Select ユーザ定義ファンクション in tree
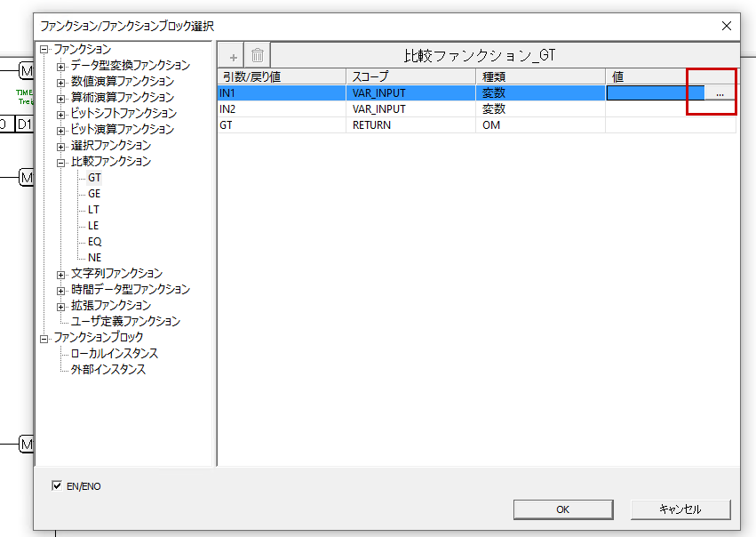Image resolution: width=756 pixels, height=537 pixels. [x=125, y=321]
